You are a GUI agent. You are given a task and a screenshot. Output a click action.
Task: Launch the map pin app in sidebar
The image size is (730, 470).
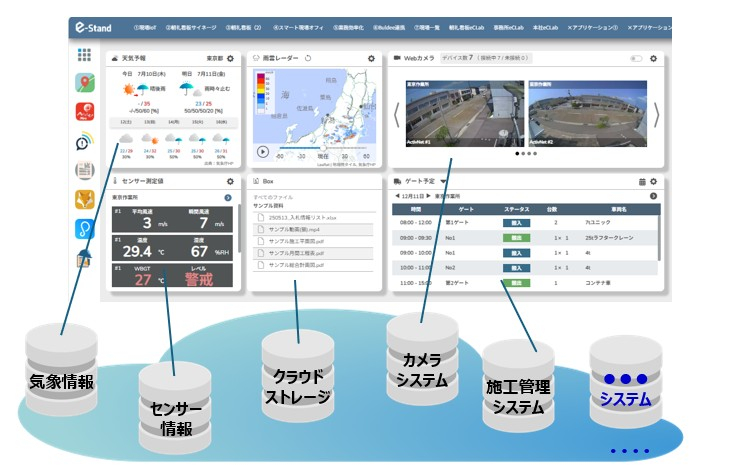coord(85,84)
